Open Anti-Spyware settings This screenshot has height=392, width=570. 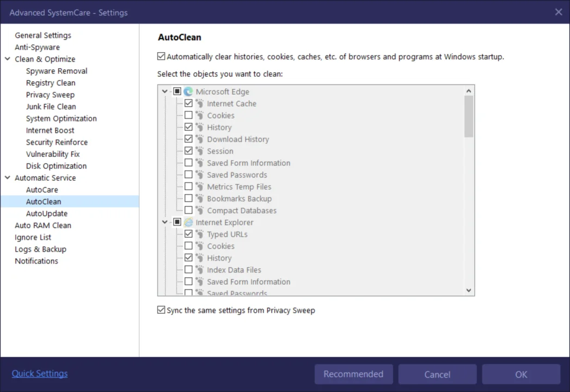tap(37, 47)
